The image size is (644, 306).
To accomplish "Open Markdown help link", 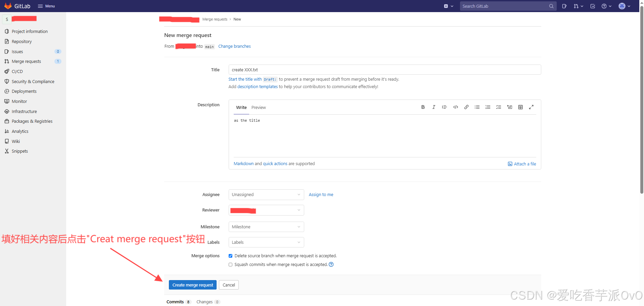I will click(x=243, y=164).
